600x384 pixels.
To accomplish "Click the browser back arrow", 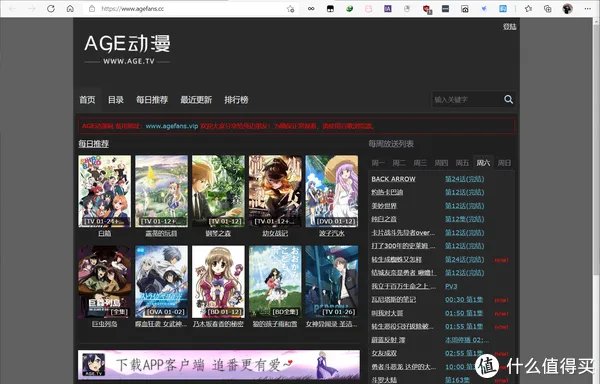I will (12, 8).
